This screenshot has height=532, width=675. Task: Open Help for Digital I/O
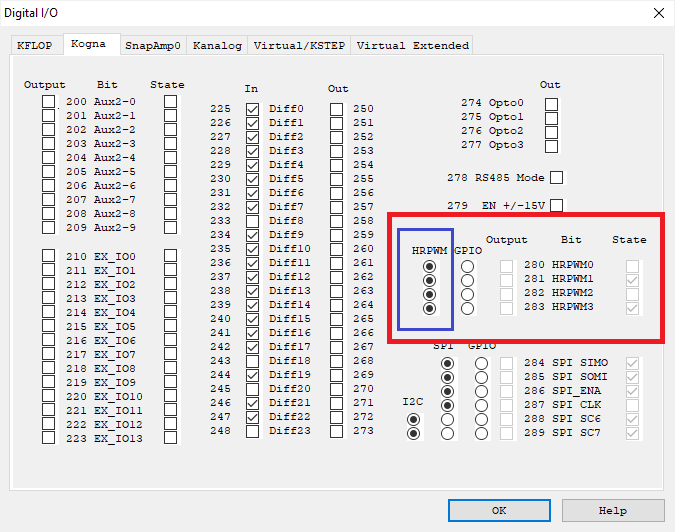pyautogui.click(x=613, y=510)
